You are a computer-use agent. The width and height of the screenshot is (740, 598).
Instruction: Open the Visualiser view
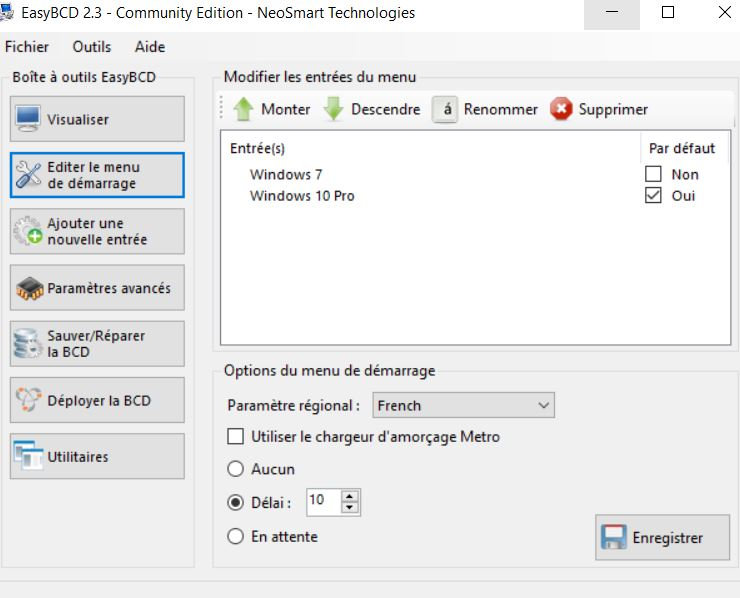(97, 119)
